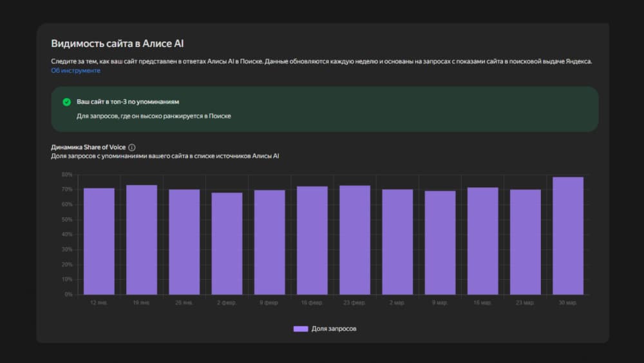
Task: Select the bar for 9 мар
Action: click(440, 242)
